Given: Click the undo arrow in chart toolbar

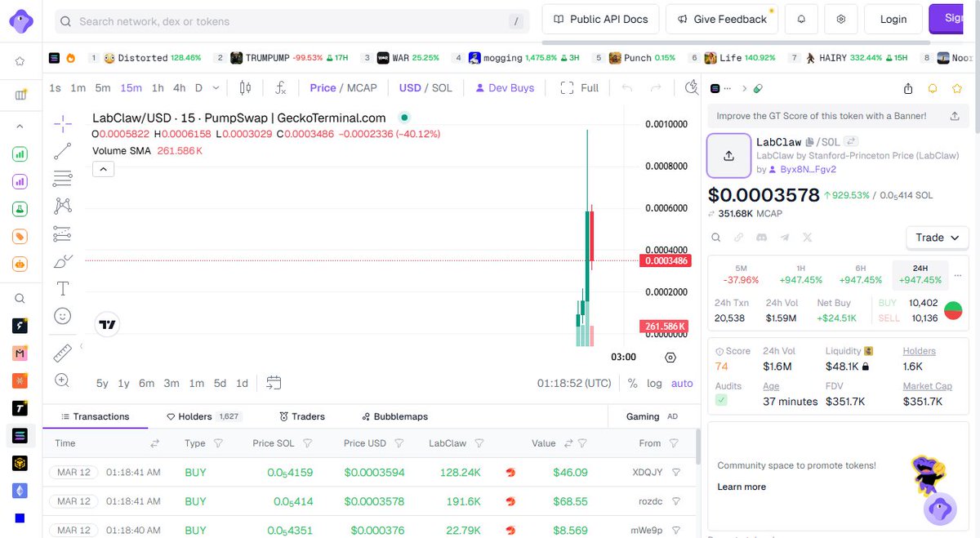Looking at the screenshot, I should (627, 87).
